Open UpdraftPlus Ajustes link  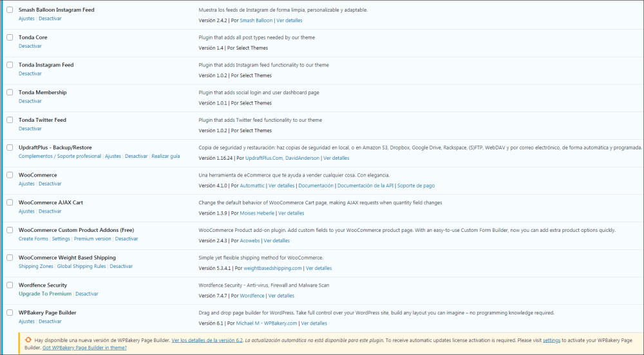(x=113, y=157)
